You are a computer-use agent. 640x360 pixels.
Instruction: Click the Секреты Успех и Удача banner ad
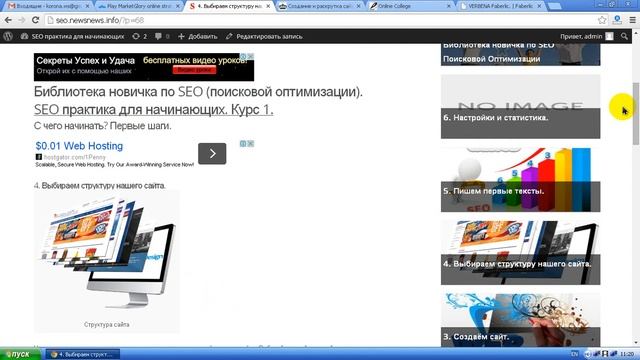click(x=144, y=67)
